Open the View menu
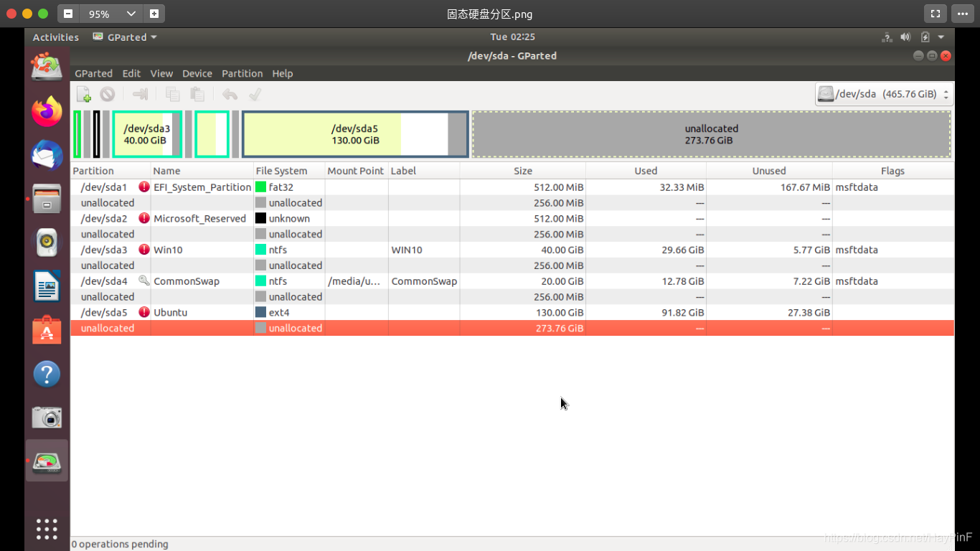Image resolution: width=980 pixels, height=551 pixels. point(161,73)
